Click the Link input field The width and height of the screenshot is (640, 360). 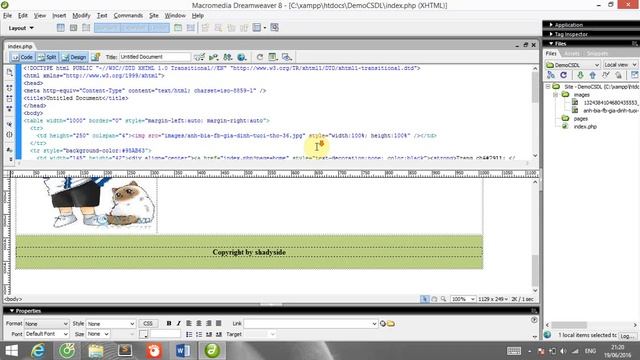coord(310,324)
